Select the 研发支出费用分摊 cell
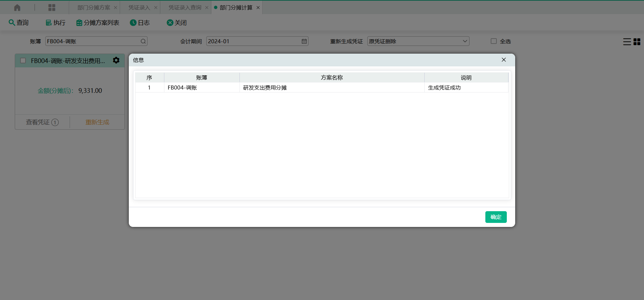Image resolution: width=644 pixels, height=300 pixels. 332,87
